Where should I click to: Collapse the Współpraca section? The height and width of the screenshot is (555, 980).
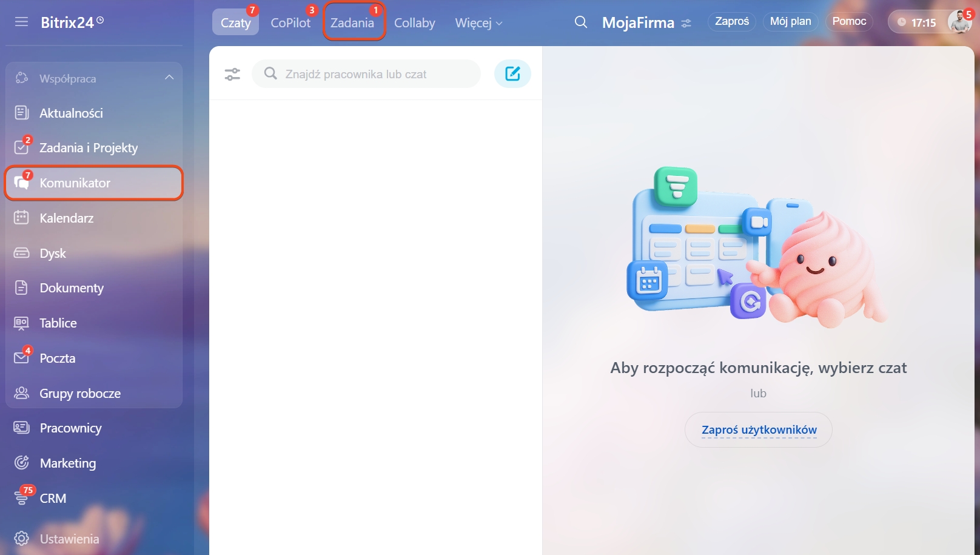169,78
